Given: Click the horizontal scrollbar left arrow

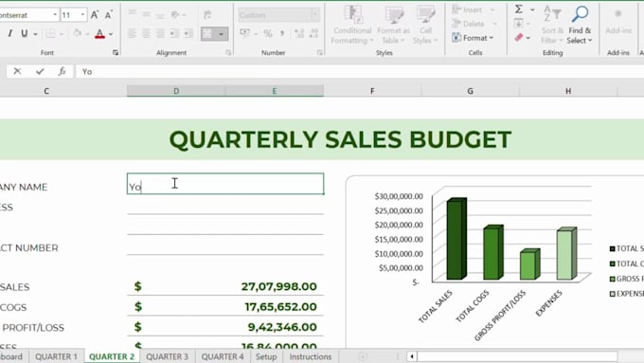Looking at the screenshot, I should [x=412, y=356].
